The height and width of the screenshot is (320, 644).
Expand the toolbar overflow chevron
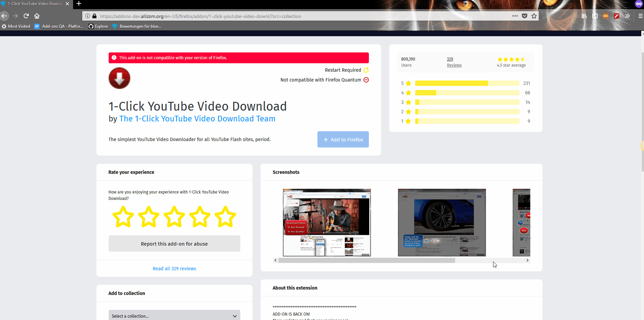(x=627, y=16)
